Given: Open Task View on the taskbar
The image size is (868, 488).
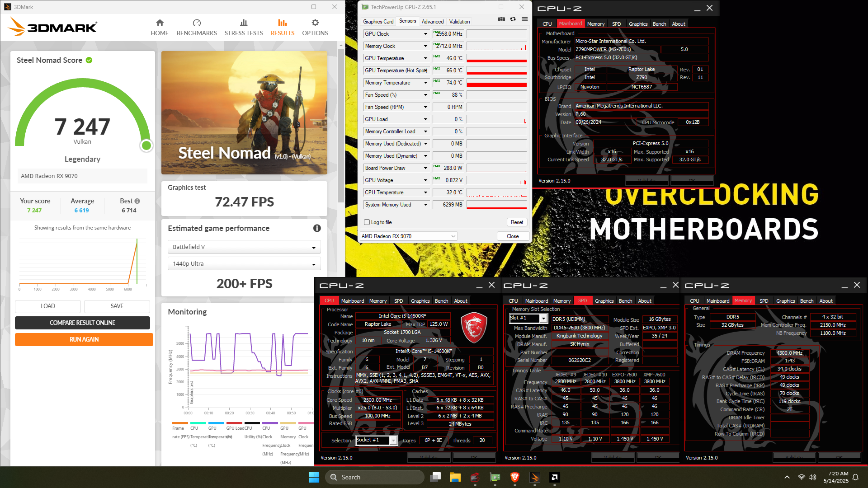Looking at the screenshot, I should (x=436, y=477).
